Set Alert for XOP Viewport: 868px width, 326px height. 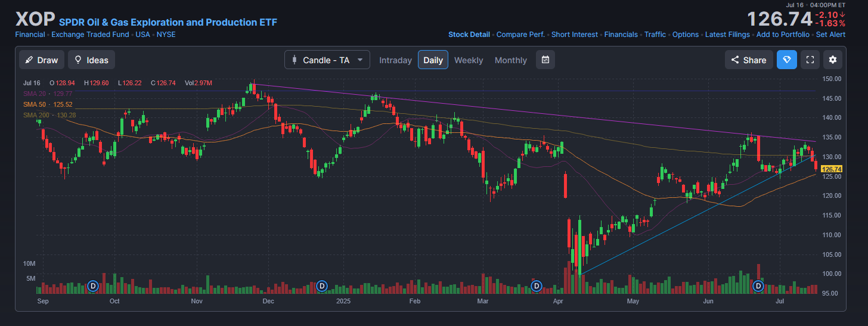pyautogui.click(x=830, y=35)
